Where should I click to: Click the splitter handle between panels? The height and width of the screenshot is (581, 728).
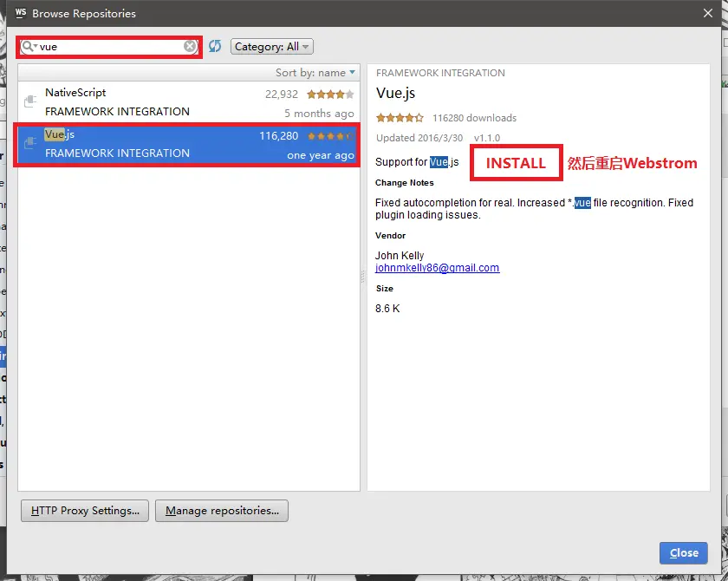(x=363, y=277)
